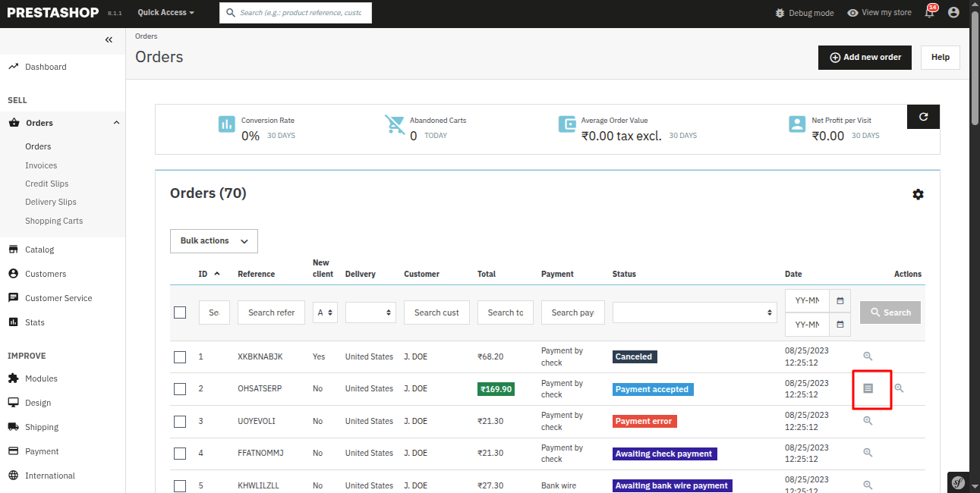This screenshot has height=493, width=980.
Task: Refresh KPIs with the reload icon
Action: [x=923, y=117]
